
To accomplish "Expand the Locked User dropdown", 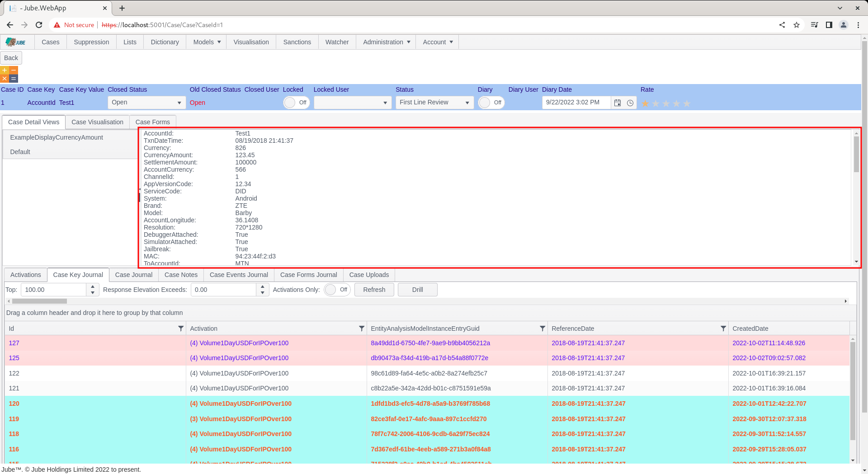I will pos(385,103).
